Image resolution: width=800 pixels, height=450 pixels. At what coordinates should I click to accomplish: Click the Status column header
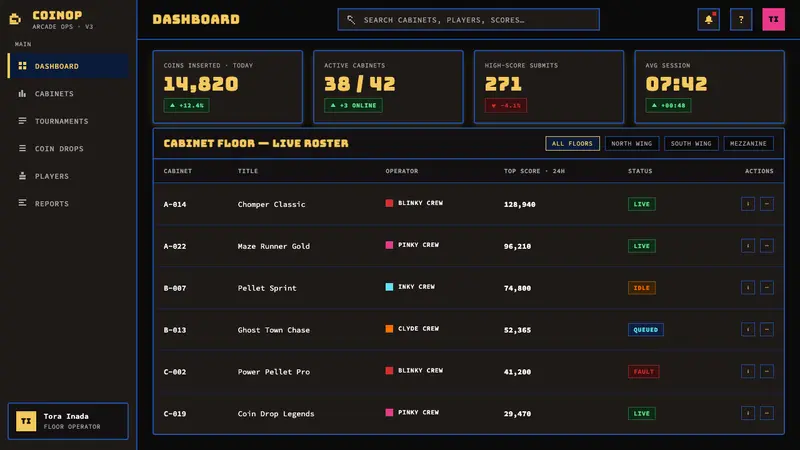[640, 171]
